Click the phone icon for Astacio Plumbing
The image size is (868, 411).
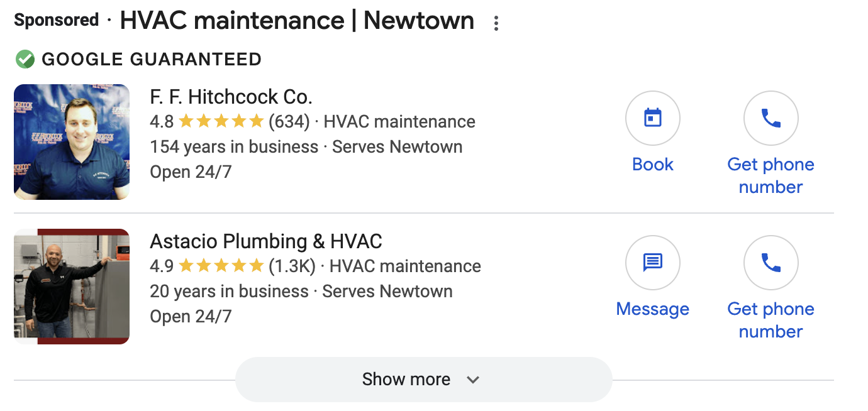pos(771,263)
